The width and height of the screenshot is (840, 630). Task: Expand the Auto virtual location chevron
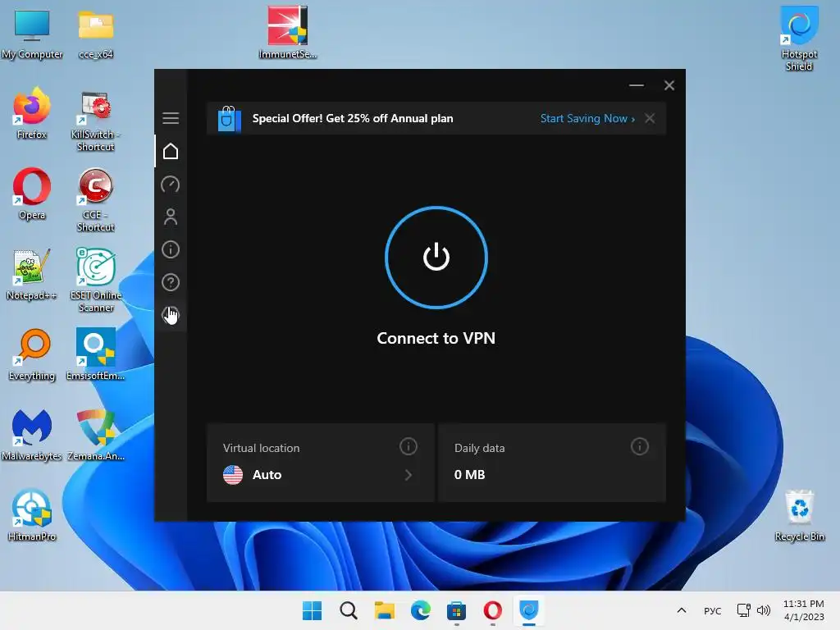409,475
